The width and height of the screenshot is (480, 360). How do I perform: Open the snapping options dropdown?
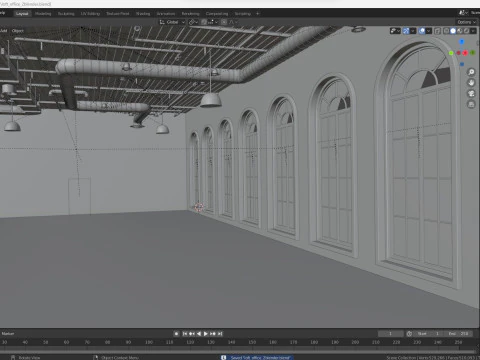pos(213,22)
